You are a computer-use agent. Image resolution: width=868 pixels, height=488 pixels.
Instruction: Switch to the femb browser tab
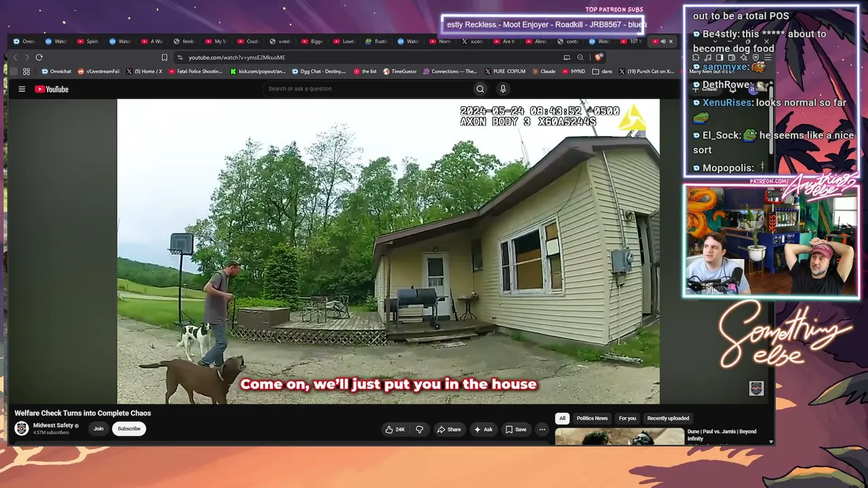pyautogui.click(x=184, y=41)
